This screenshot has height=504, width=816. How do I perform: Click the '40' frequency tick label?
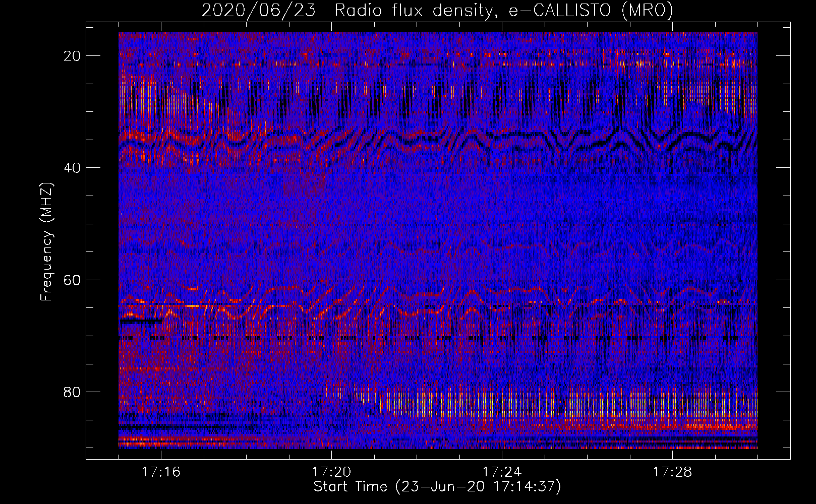[72, 168]
